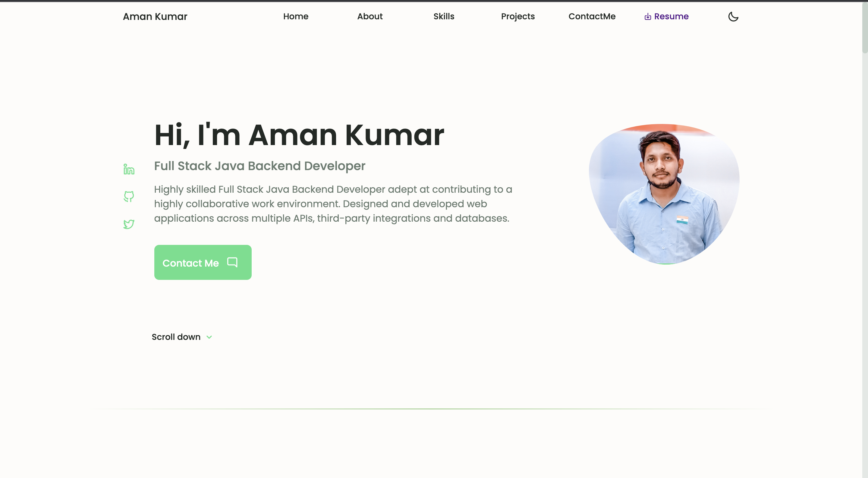Click the Aman Kumar logo text
Screen dimensions: 868x478
(155, 16)
